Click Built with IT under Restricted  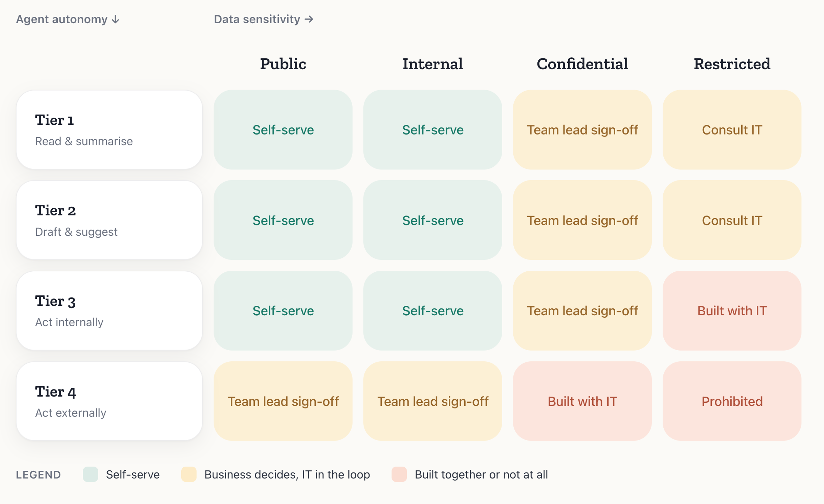tap(732, 310)
